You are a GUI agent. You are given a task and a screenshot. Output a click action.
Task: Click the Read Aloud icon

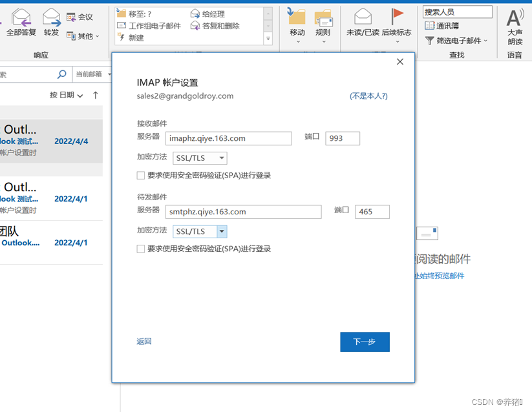pos(515,17)
